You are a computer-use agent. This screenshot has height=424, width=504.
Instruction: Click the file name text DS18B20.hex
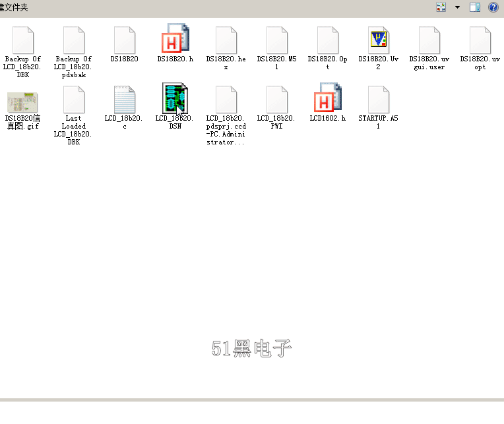pyautogui.click(x=226, y=63)
